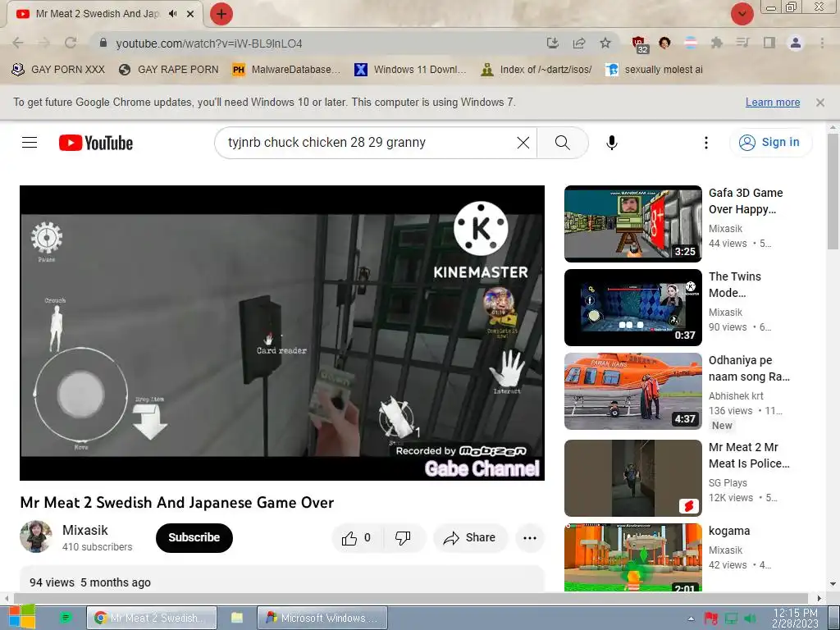Reload the YouTube page
This screenshot has width=840, height=630.
[x=71, y=43]
